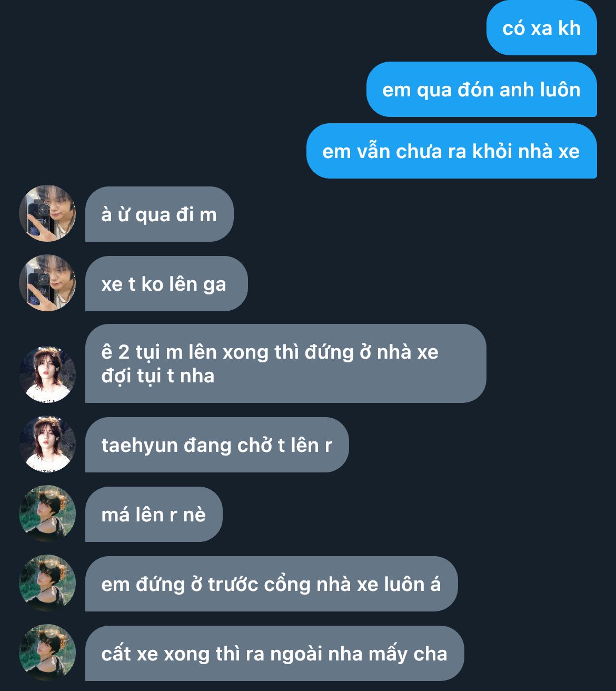The width and height of the screenshot is (616, 691).
Task: Tap the bubble "xe t ko lên ga"
Action: click(166, 284)
